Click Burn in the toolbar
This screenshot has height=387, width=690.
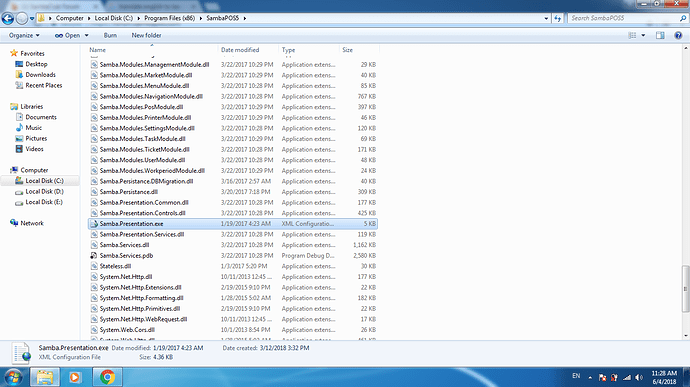pos(110,35)
